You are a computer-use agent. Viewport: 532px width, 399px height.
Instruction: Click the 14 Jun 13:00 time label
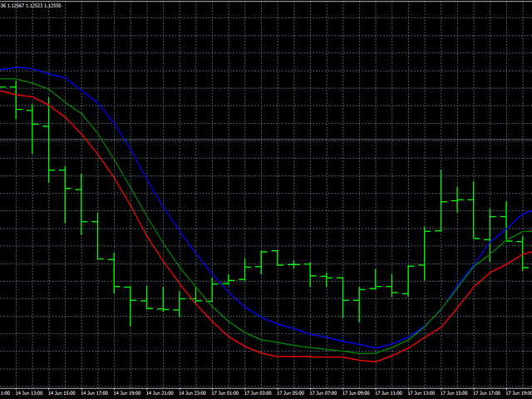click(x=31, y=393)
